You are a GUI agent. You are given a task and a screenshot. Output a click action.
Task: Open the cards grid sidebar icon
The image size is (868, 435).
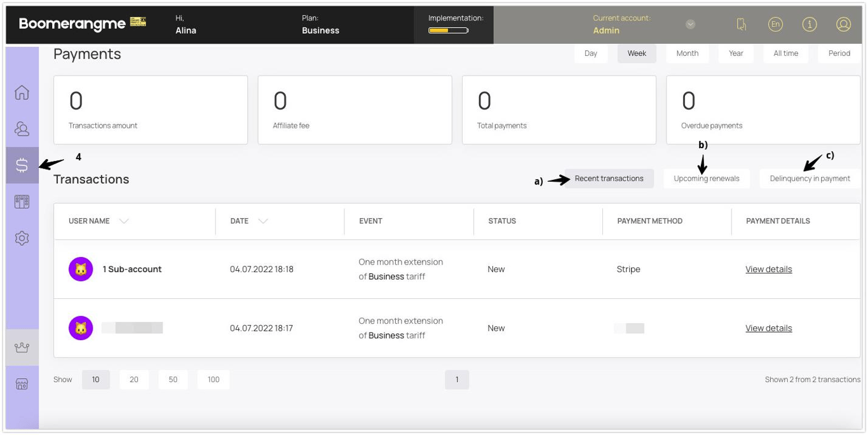pos(22,202)
